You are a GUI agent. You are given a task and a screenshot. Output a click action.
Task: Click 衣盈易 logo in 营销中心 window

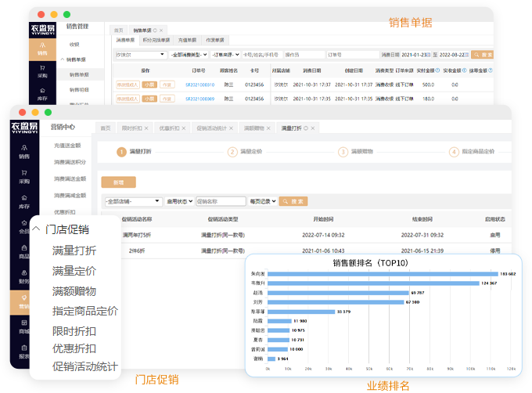[x=25, y=128]
